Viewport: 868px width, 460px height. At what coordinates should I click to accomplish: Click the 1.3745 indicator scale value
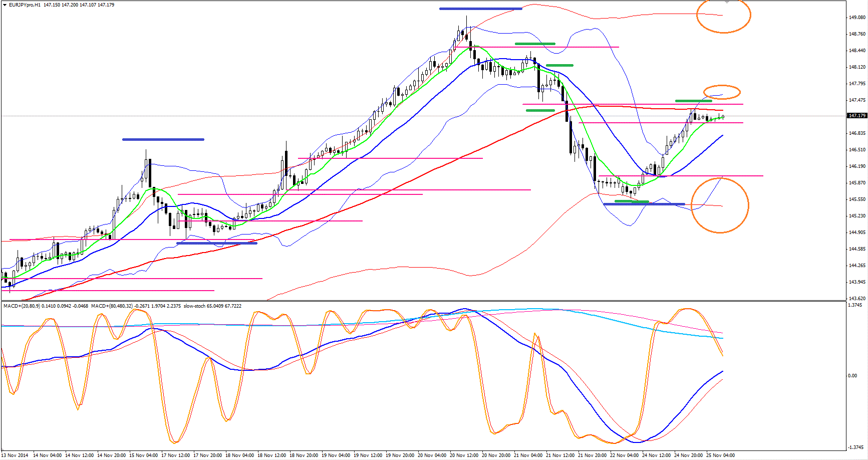[x=856, y=305]
